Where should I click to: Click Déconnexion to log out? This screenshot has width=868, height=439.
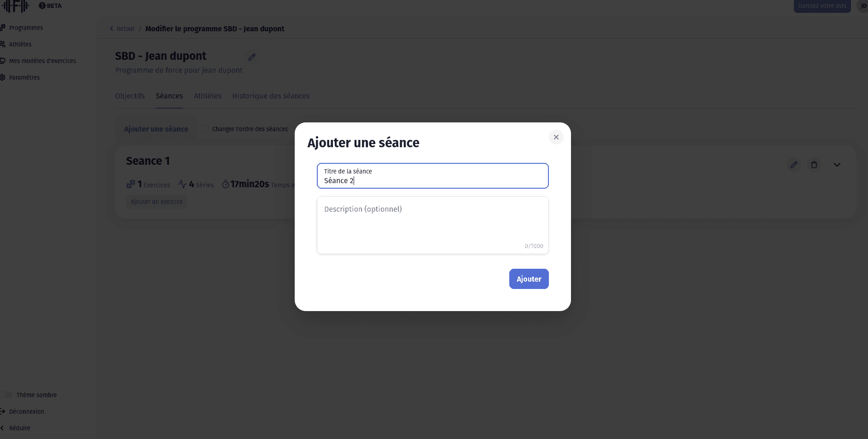[27, 411]
